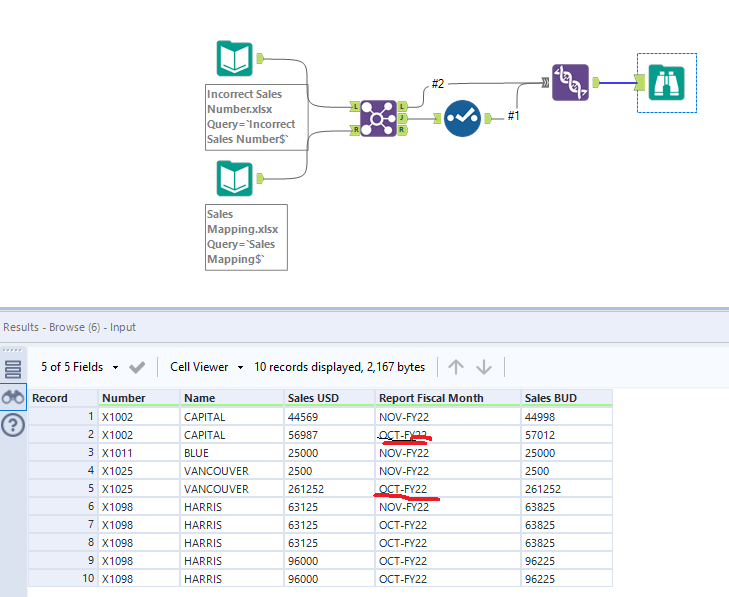Image resolution: width=729 pixels, height=597 pixels.
Task: Select the blue Select tool node
Action: [x=462, y=119]
